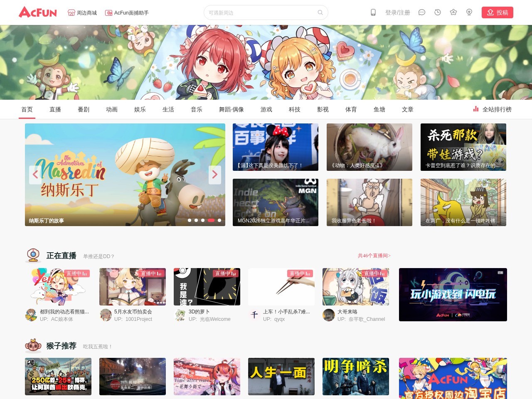
Task: Open the 都到我的动态看熊猫 live stream thumbnail
Action: click(58, 287)
